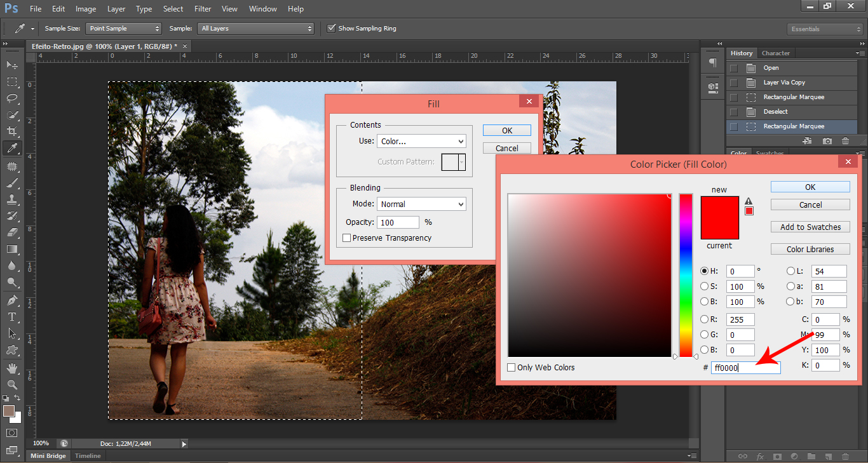Enable the Only Web Colors checkbox
868x463 pixels.
[512, 368]
